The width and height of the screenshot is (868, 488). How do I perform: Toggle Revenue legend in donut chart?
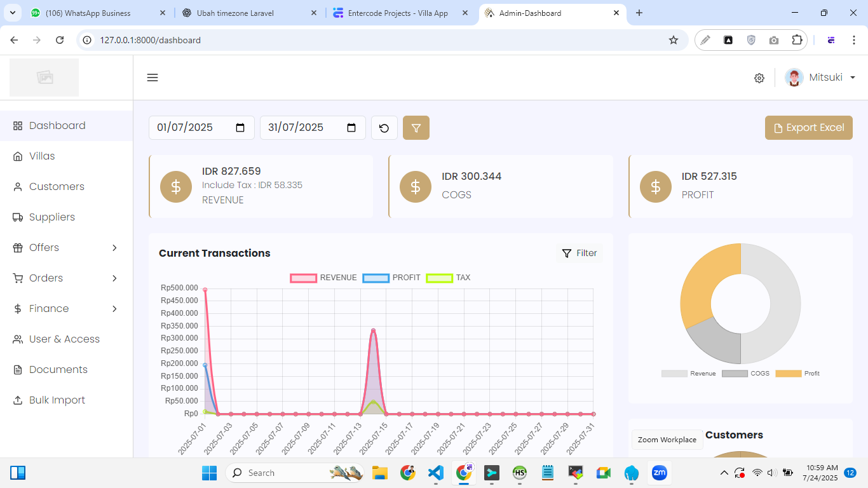[689, 374]
